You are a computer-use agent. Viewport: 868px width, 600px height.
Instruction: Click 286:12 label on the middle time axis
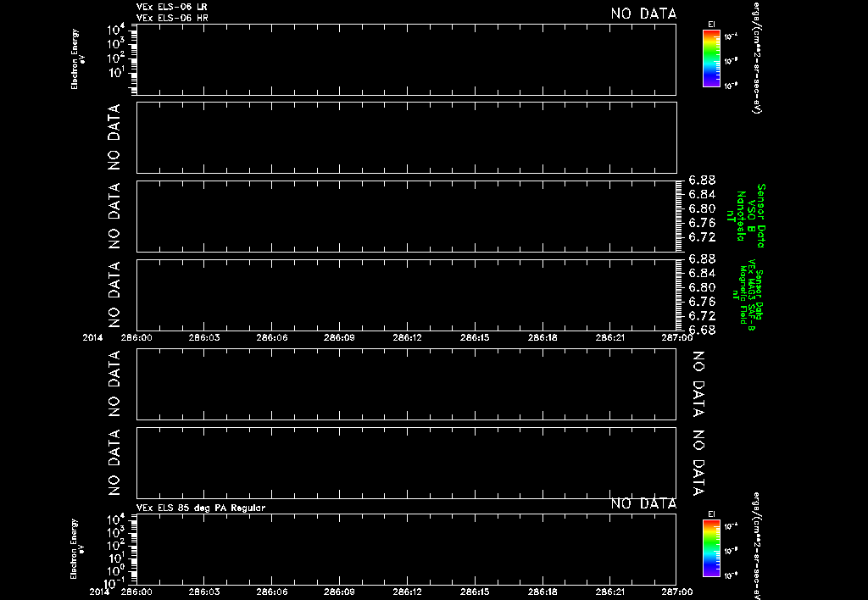point(407,337)
